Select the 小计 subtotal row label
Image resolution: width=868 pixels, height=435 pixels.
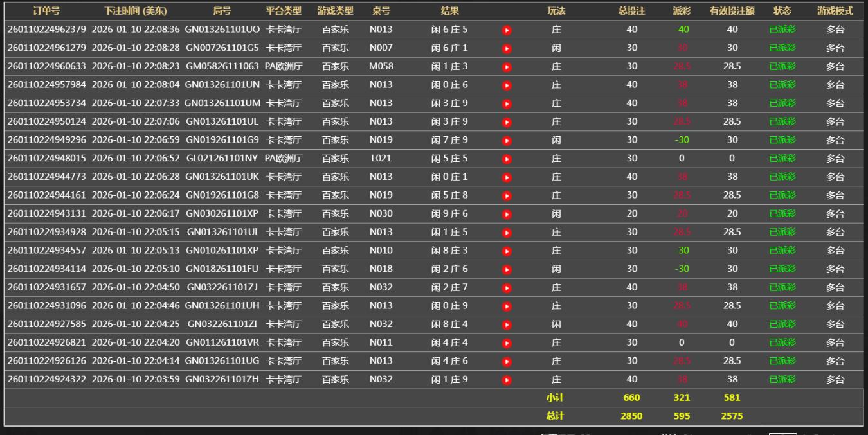(x=555, y=398)
